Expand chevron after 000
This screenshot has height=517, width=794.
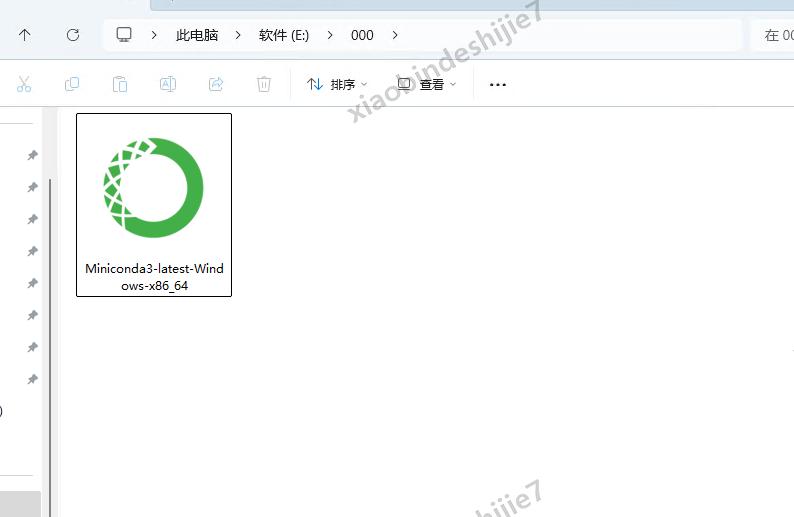pyautogui.click(x=395, y=35)
